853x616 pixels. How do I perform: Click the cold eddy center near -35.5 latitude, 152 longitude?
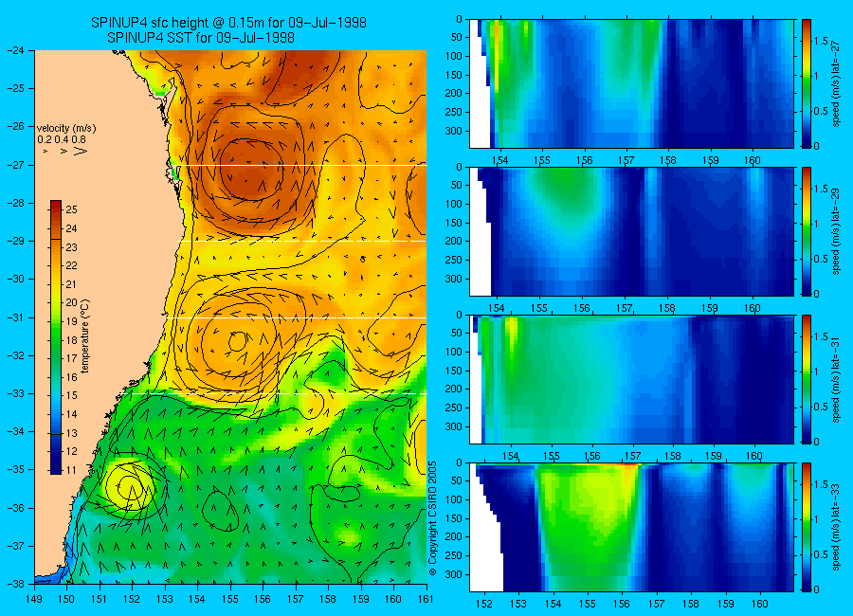(x=131, y=486)
